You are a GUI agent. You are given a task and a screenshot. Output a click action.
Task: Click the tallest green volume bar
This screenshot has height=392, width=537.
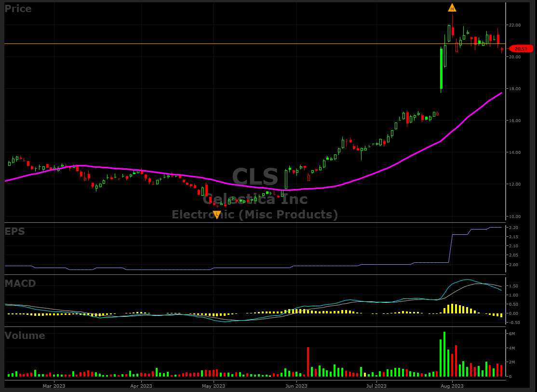(444, 354)
